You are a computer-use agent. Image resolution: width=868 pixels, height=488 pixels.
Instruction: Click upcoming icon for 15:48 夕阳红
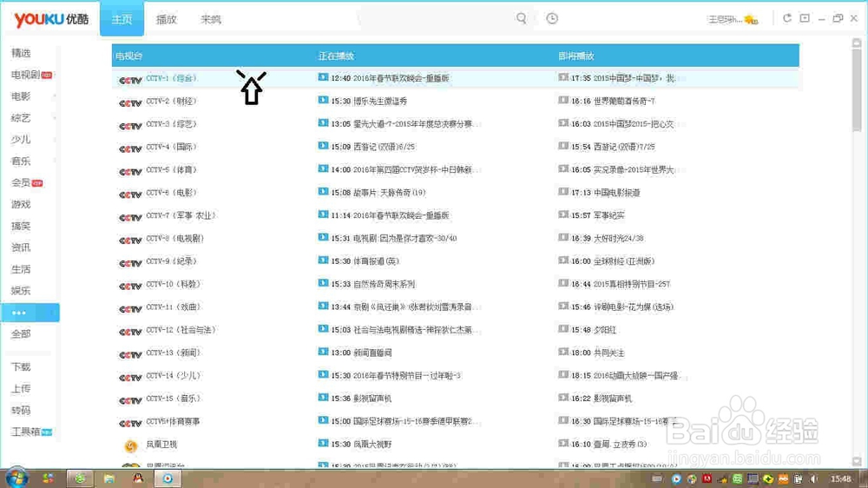pyautogui.click(x=563, y=329)
